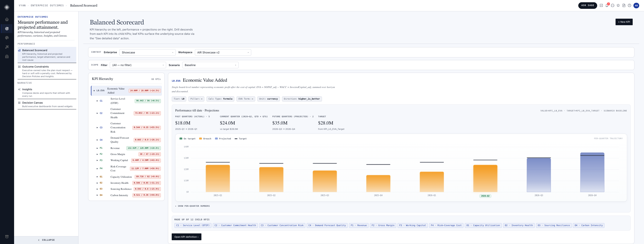Click the F3 · Working Capital chip

(x=413, y=225)
